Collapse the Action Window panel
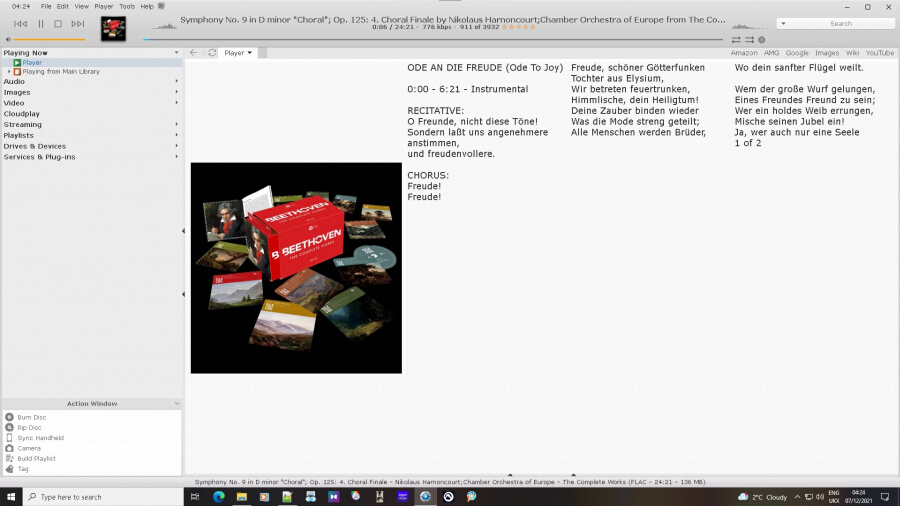Screen dimensions: 900x506 176,404
